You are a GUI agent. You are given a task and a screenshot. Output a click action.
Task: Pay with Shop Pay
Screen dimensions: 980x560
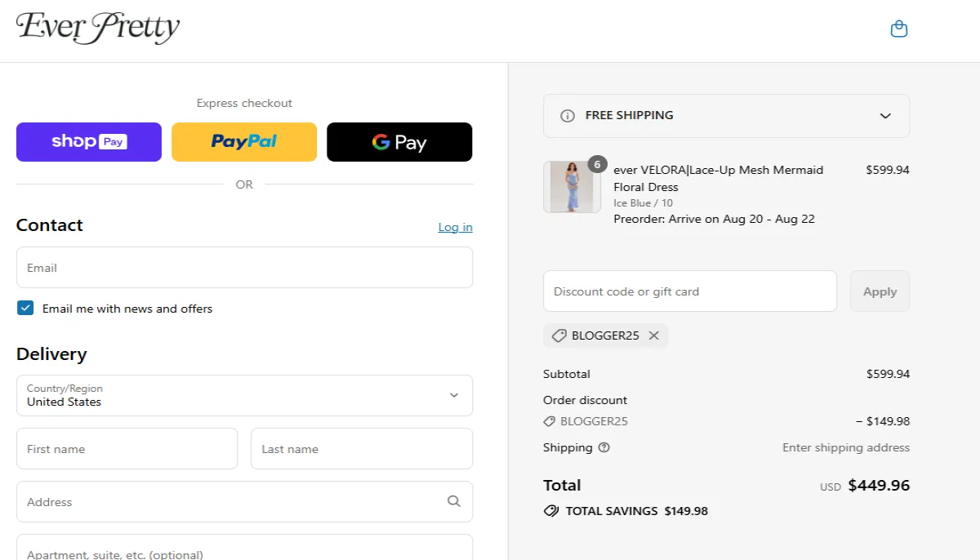88,141
